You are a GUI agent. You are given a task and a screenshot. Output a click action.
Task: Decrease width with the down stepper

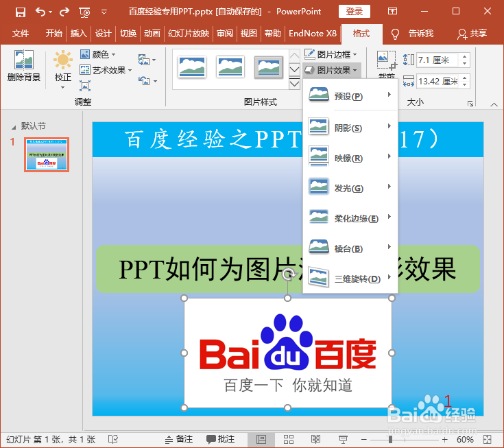(x=464, y=85)
